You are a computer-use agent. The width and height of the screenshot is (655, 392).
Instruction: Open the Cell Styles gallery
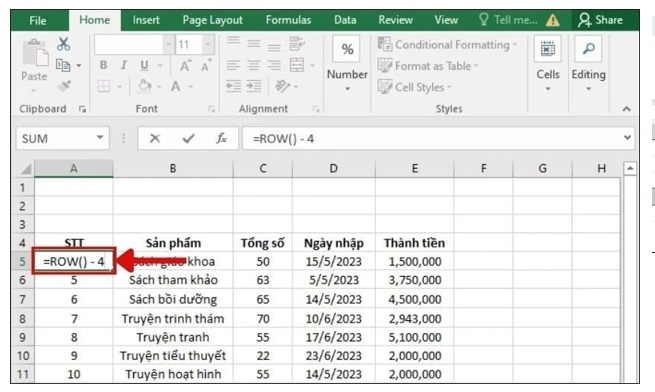tap(414, 87)
